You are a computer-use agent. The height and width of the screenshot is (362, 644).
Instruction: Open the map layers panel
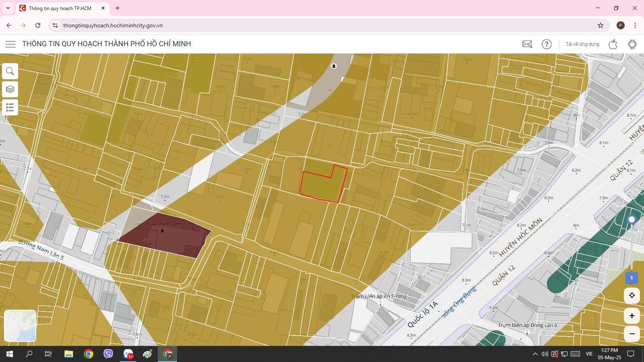[10, 89]
